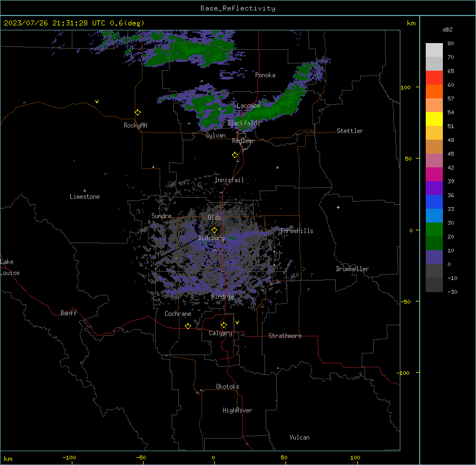
Task: Click the green 20-30 dBZ legend swatch
Action: tap(434, 230)
